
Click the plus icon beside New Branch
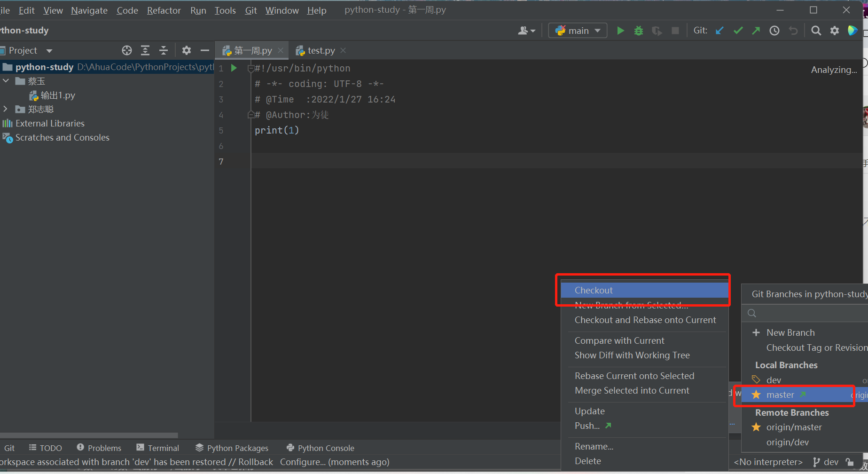756,332
